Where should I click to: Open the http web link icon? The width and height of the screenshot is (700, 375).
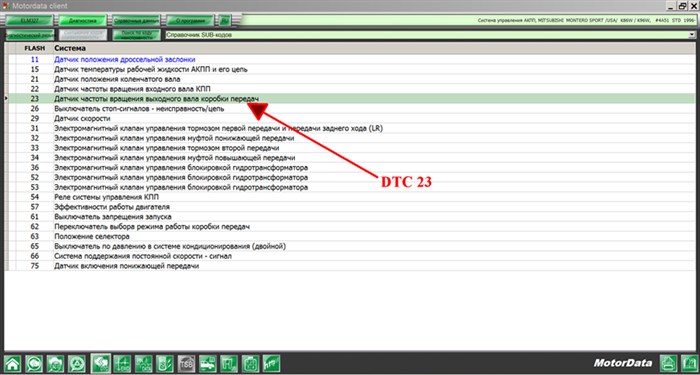pos(271,363)
